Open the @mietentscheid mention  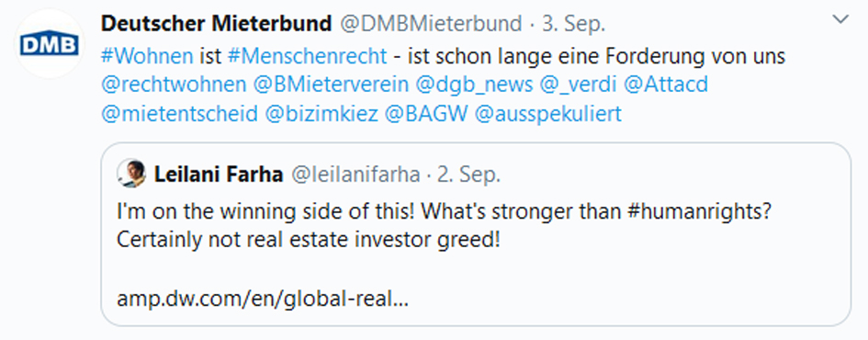180,114
